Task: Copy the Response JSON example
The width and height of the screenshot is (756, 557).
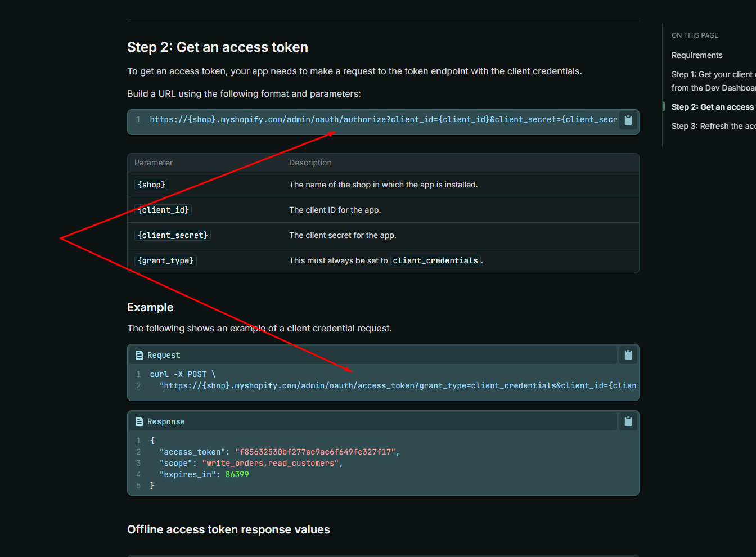Action: click(628, 421)
